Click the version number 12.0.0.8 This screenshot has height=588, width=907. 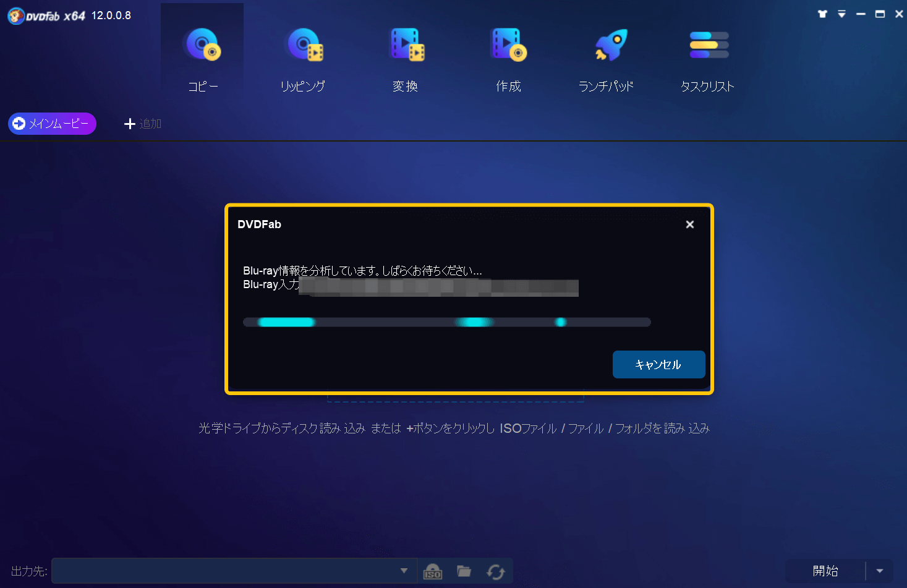coord(111,15)
